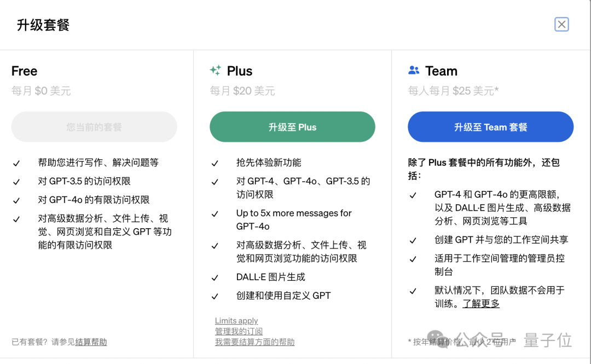Click the 每月 $0 美元 price
The width and height of the screenshot is (591, 364).
(41, 91)
